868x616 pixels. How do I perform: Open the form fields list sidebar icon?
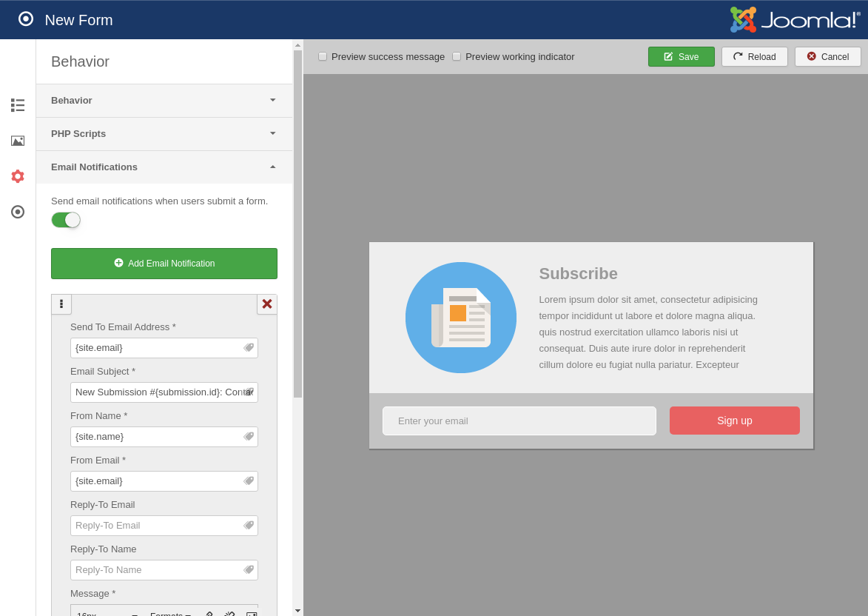(x=18, y=105)
